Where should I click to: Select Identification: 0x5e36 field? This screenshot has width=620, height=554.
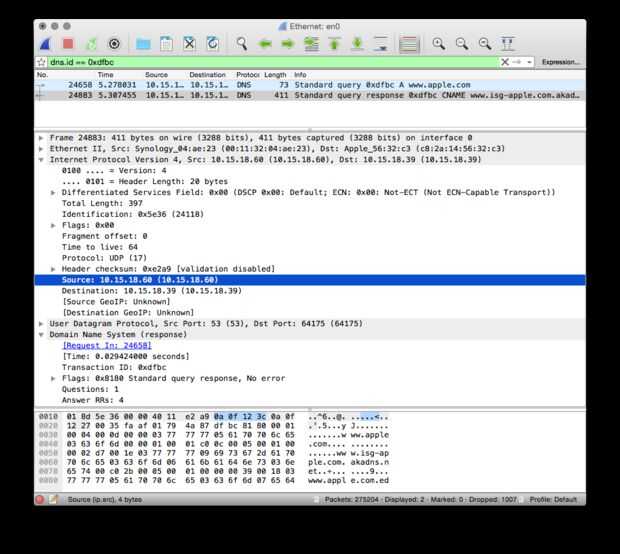coord(133,214)
